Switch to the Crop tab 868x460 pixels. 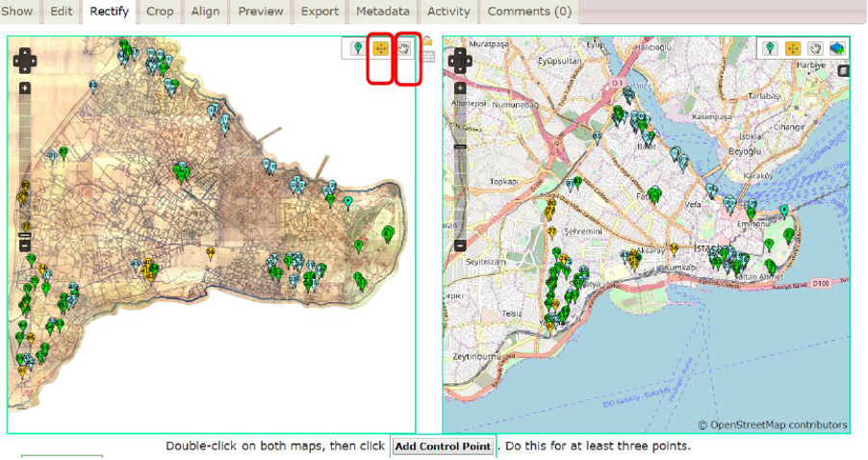point(160,12)
